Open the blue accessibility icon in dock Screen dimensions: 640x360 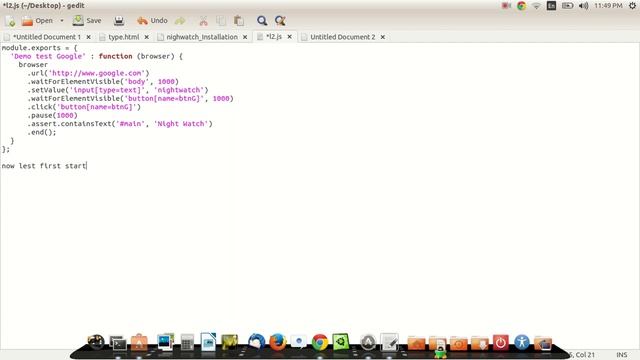522,342
